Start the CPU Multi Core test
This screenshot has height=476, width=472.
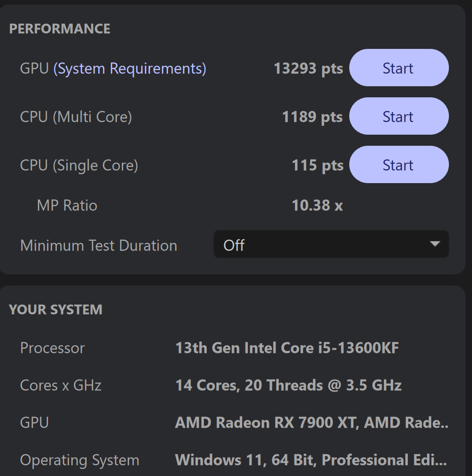point(399,117)
